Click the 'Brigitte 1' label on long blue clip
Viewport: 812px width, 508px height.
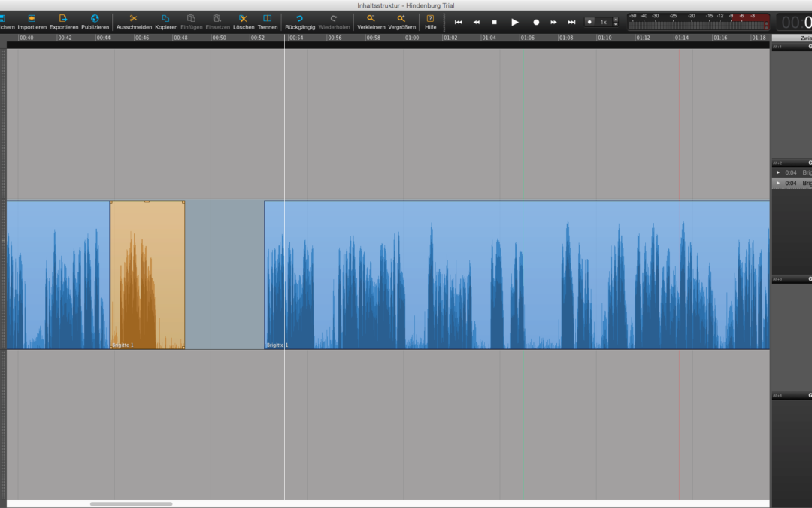(x=277, y=345)
